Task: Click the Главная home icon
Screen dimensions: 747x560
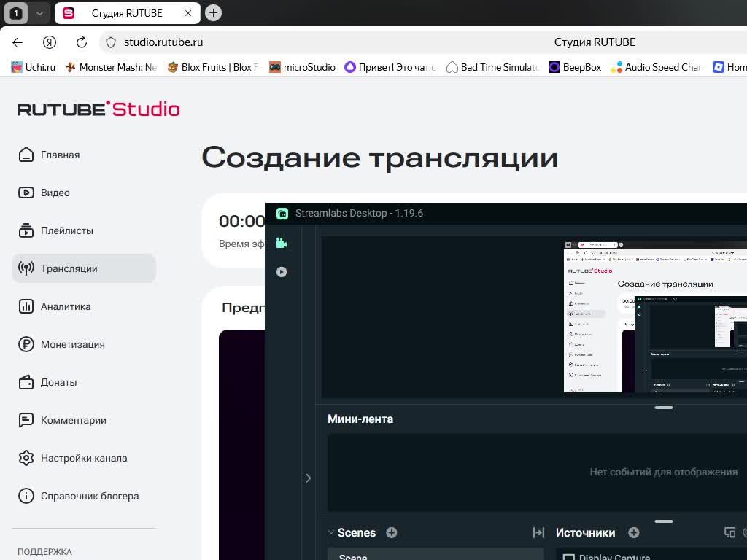Action: click(26, 155)
